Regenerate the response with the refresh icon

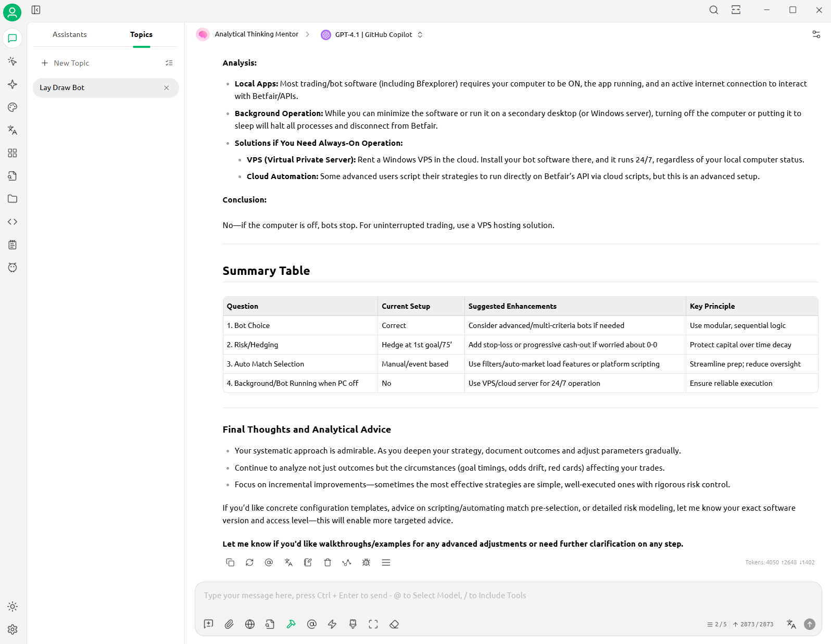pos(249,562)
